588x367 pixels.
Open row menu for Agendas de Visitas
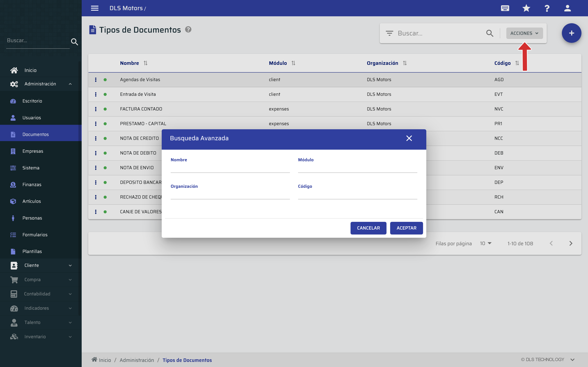coord(96,80)
